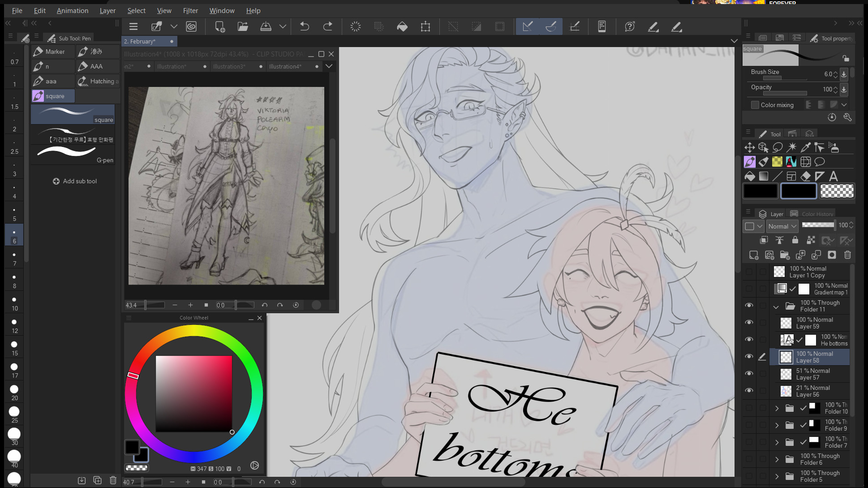Choose the Hatching sub tool group
The height and width of the screenshot is (488, 868).
98,81
